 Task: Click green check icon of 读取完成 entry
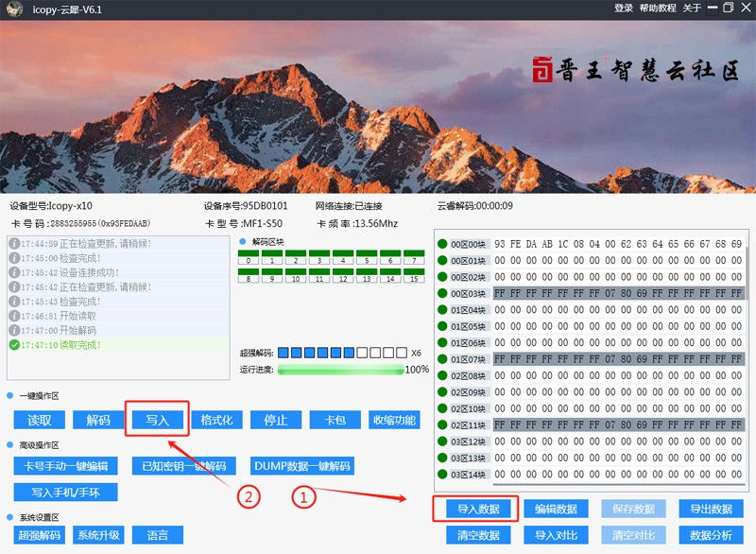point(14,345)
